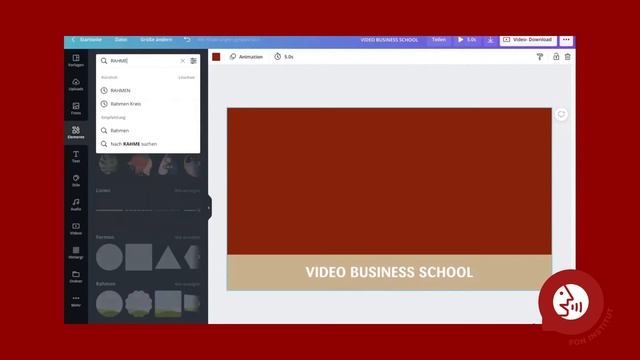Open the Ordner folders sidebar tab
The height and width of the screenshot is (360, 640).
click(76, 276)
